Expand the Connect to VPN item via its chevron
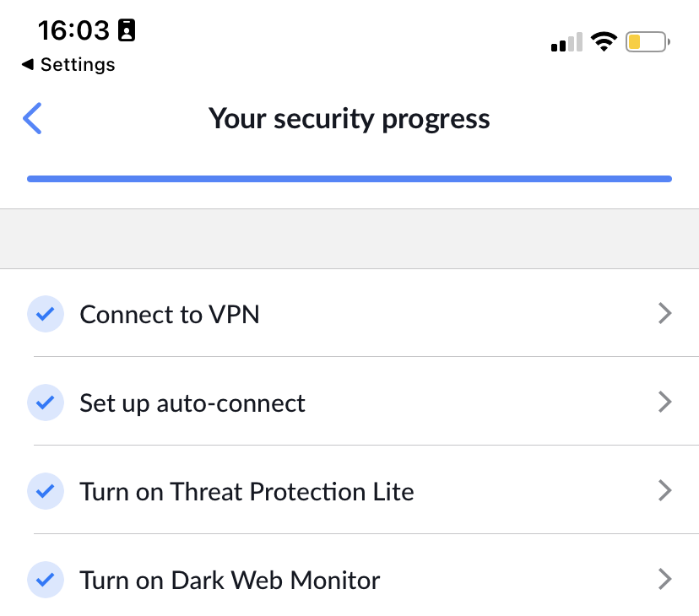The image size is (699, 616). pos(665,313)
